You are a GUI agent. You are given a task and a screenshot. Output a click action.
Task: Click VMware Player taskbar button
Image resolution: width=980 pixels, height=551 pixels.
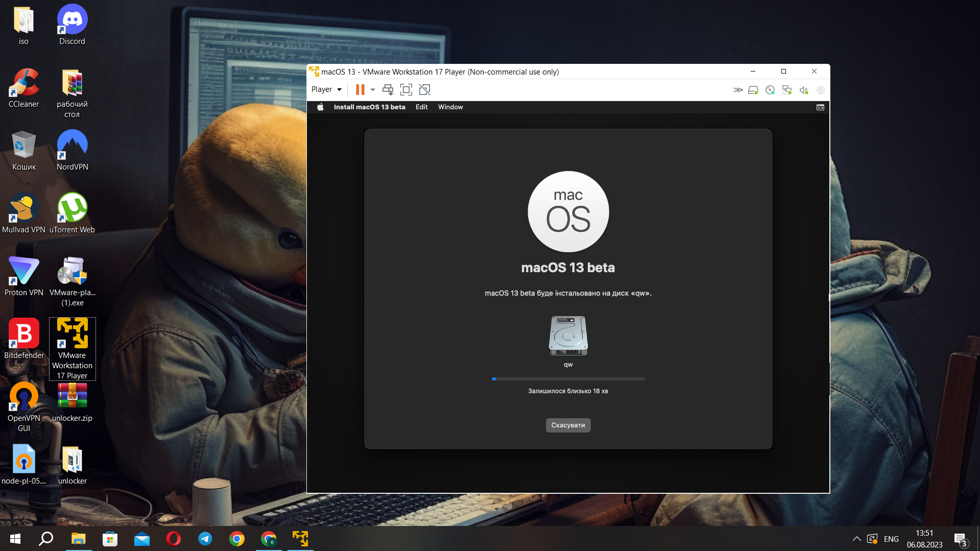click(x=300, y=539)
